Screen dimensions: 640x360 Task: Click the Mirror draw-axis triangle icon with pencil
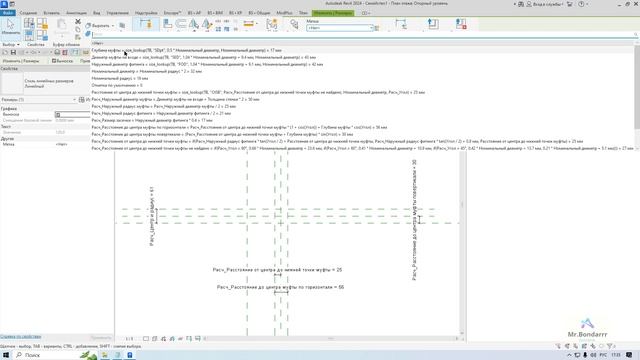(x=207, y=24)
